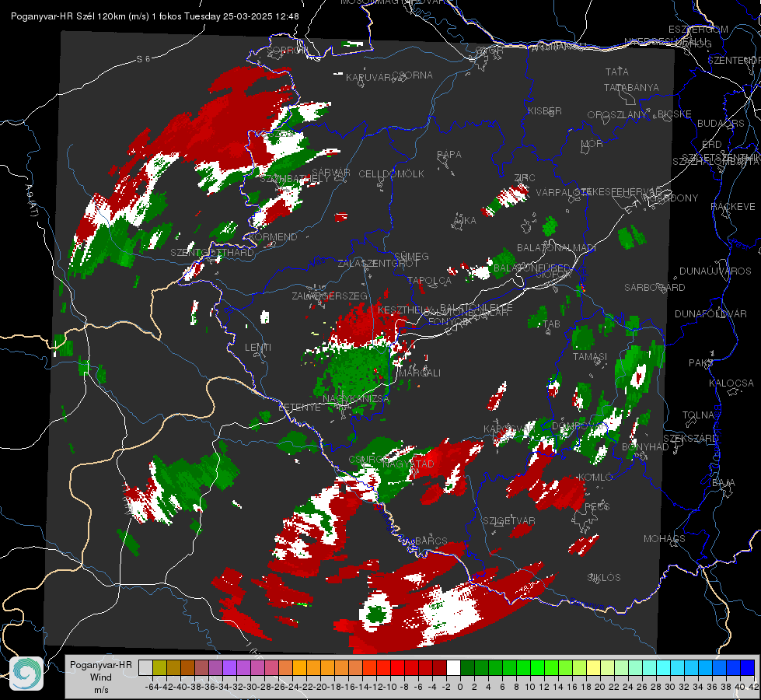Click the KAPUVAR city label
The height and width of the screenshot is (700, 761).
pos(369,77)
